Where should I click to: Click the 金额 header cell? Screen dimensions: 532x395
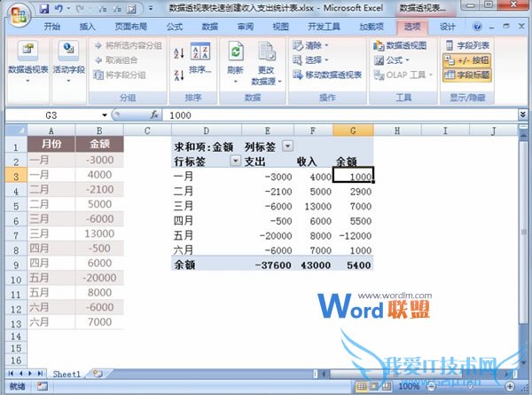pos(99,144)
